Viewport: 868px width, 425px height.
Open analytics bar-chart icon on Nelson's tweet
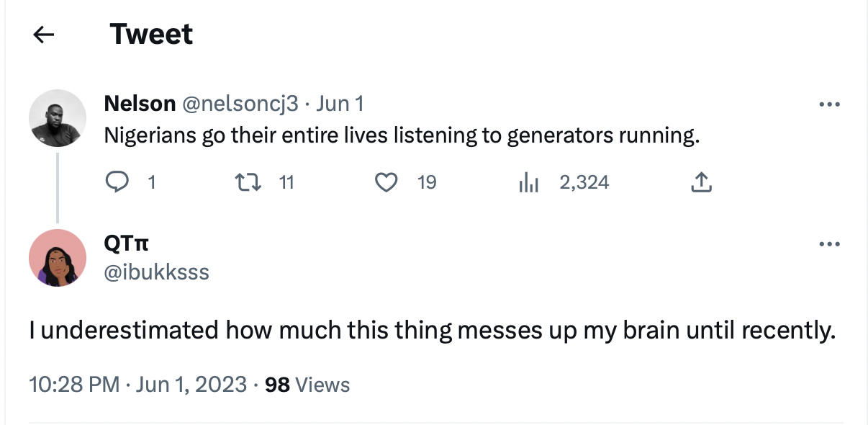528,183
